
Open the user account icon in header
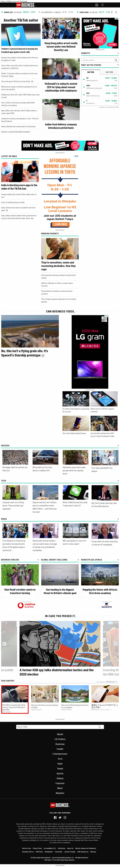point(96,5)
